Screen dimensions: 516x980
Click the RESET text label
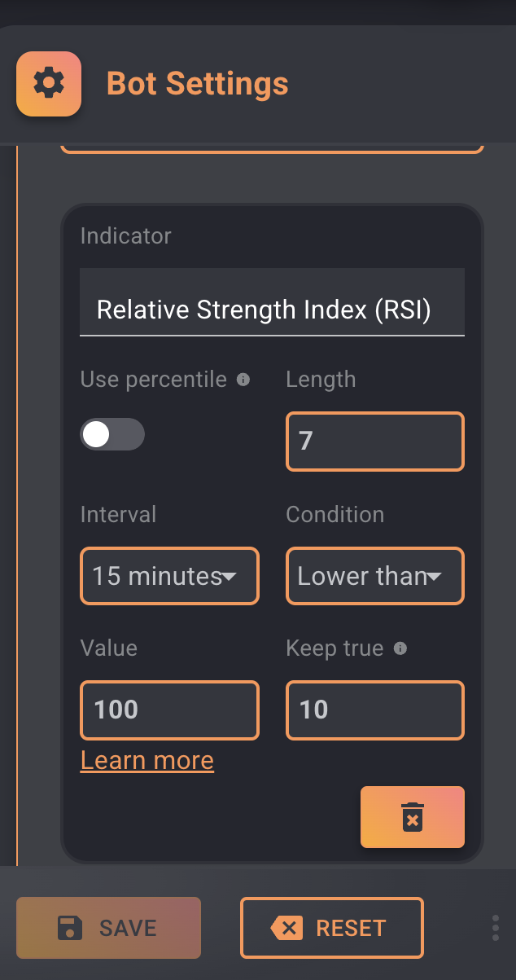click(351, 928)
